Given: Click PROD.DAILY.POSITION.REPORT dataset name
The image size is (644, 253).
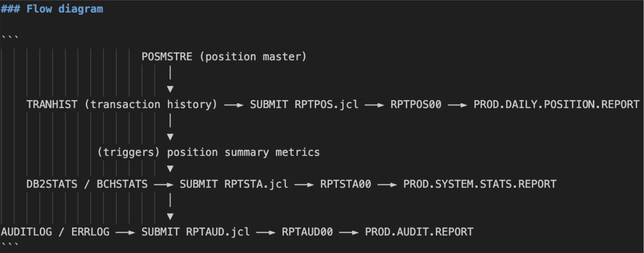Looking at the screenshot, I should point(556,104).
